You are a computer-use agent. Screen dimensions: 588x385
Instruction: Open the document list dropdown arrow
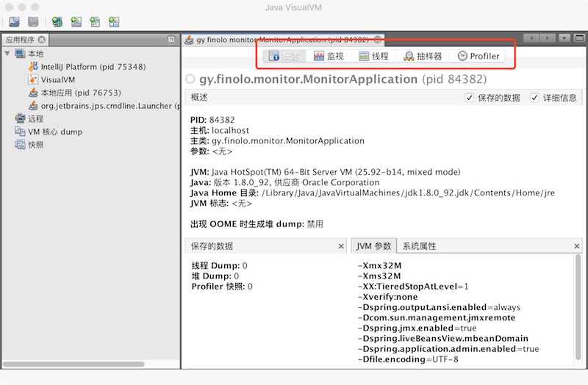tap(564, 38)
